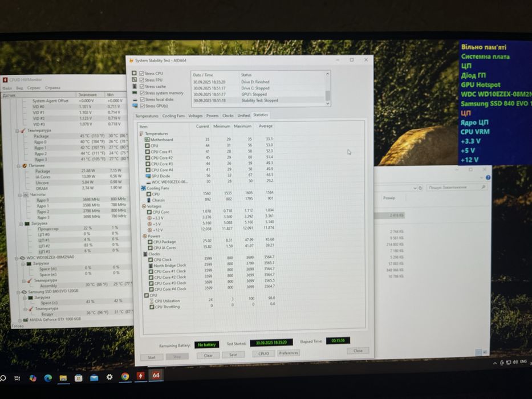
Task: Open Файл menu in HWMonitor
Action: [7, 88]
